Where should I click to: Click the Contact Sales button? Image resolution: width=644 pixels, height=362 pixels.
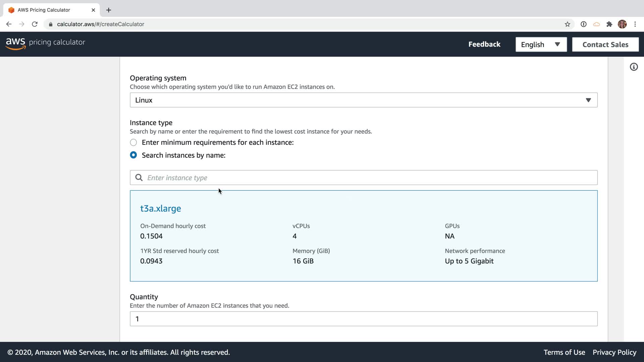(605, 45)
